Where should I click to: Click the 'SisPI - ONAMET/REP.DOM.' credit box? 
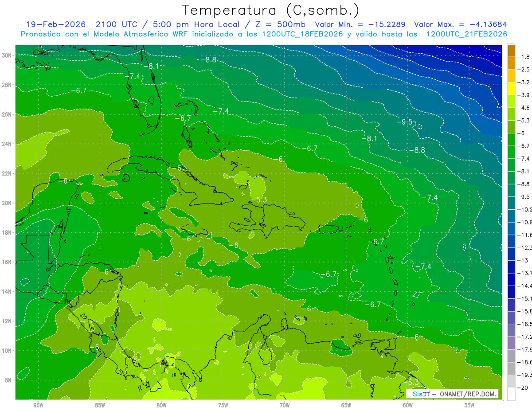pyautogui.click(x=452, y=394)
